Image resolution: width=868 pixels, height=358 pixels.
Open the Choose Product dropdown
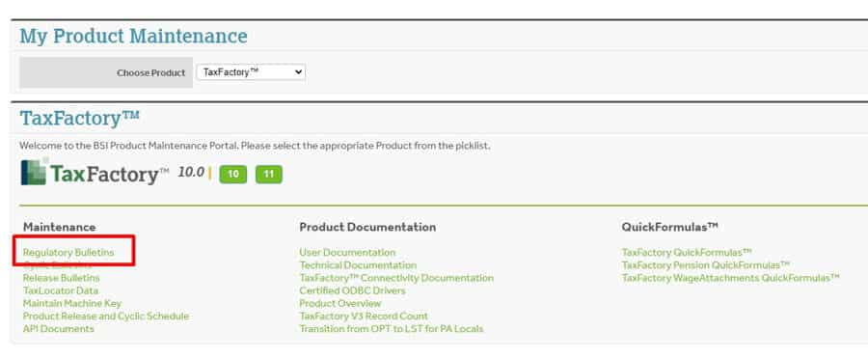point(251,72)
